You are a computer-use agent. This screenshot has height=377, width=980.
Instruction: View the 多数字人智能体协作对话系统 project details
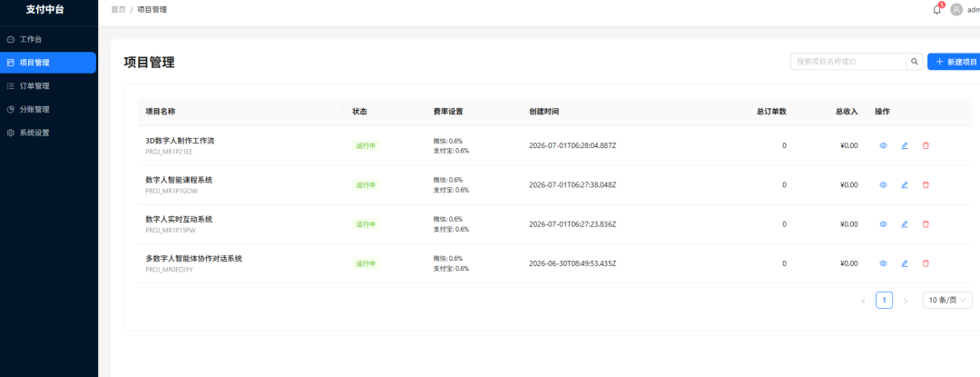(x=883, y=263)
